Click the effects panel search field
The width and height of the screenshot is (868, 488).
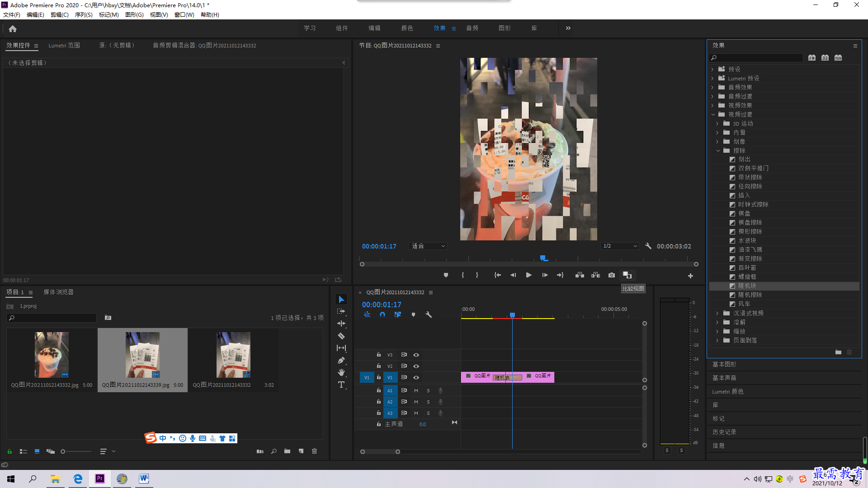[x=756, y=57]
